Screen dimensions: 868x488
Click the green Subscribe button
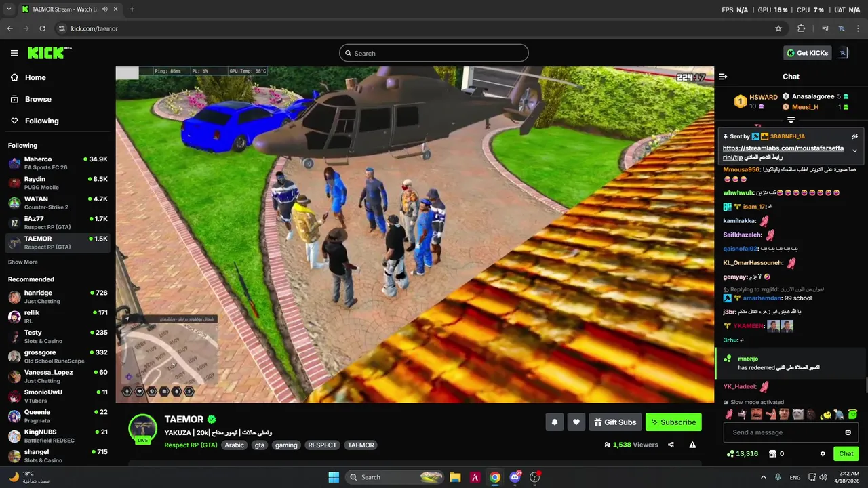(673, 422)
